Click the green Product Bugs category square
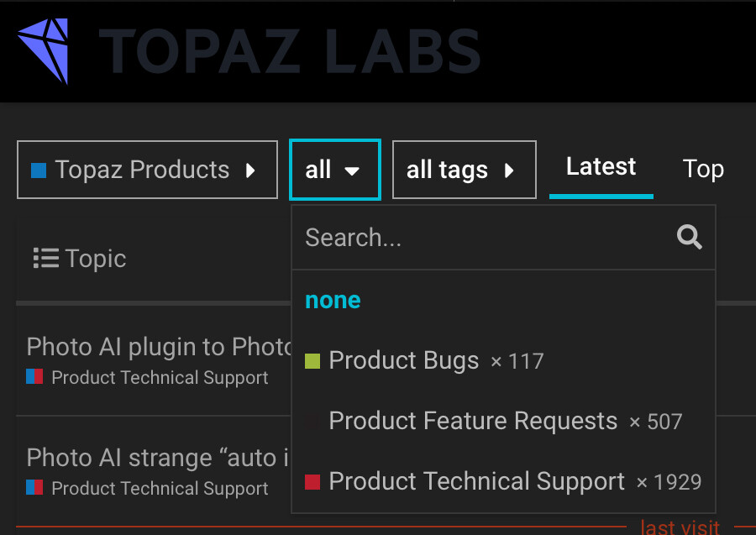The height and width of the screenshot is (535, 756). coord(312,361)
